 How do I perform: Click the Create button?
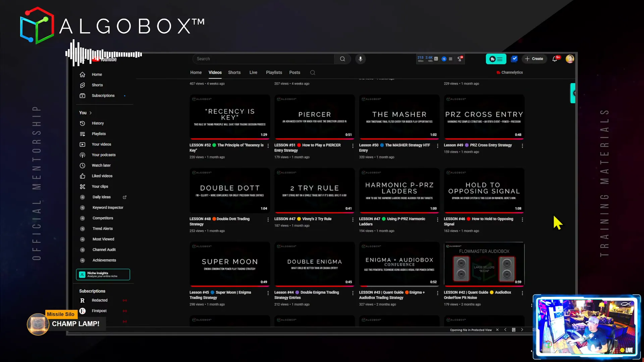point(534,59)
